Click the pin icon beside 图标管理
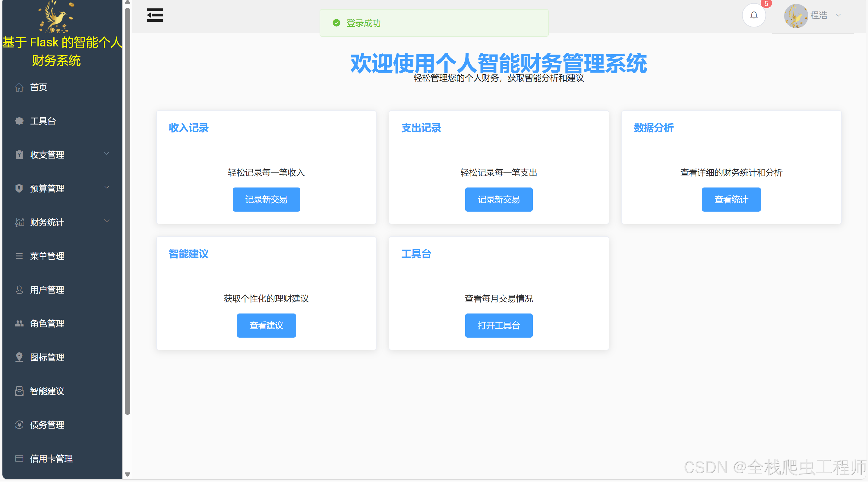Image resolution: width=868 pixels, height=482 pixels. 19,357
